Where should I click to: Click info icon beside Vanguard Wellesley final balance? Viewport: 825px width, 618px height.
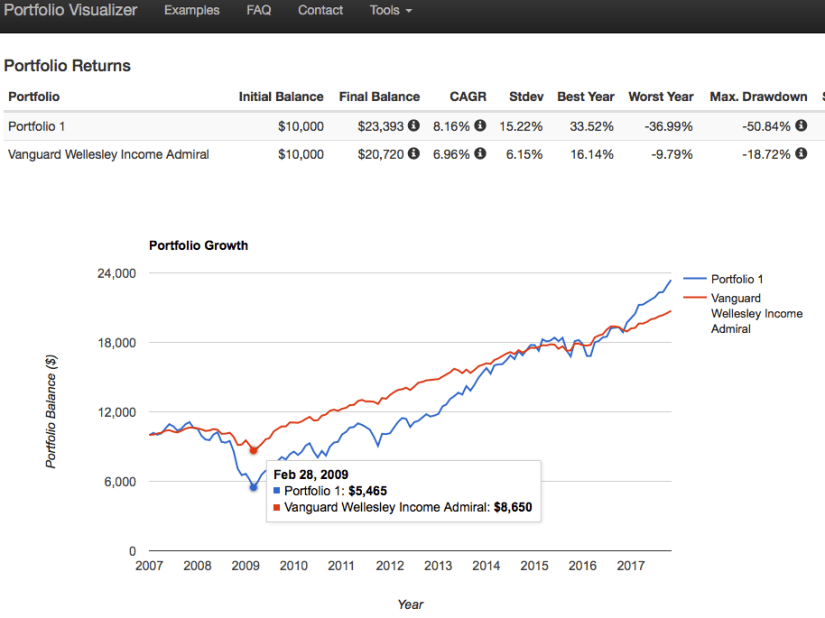pyautogui.click(x=414, y=155)
